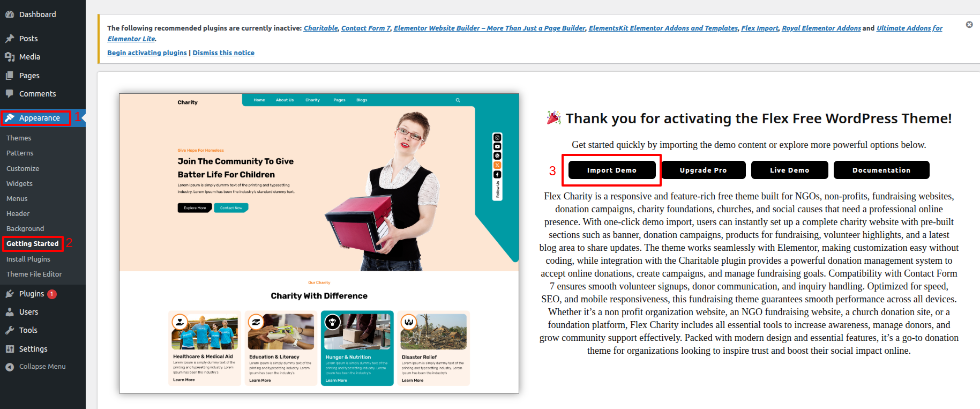Click the Media icon in sidebar
Viewport: 980px width, 409px height.
click(x=10, y=57)
